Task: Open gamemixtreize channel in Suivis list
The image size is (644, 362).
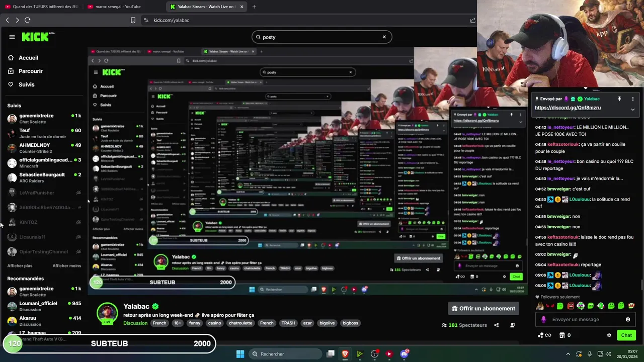Action: coord(44,119)
